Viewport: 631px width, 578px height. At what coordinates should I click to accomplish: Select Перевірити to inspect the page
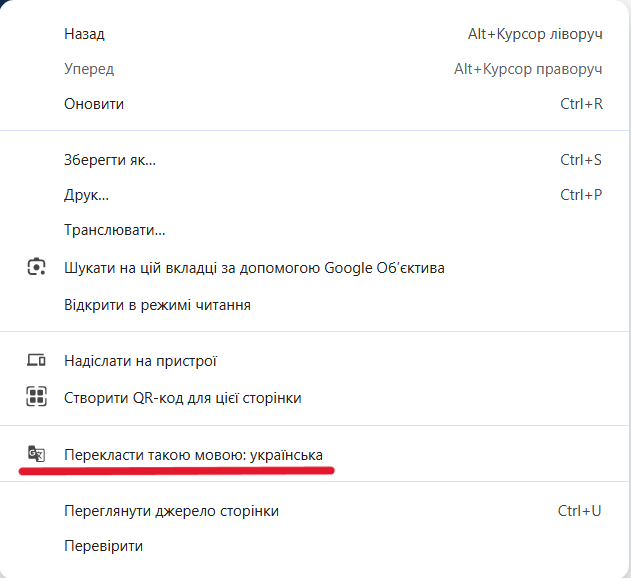103,546
